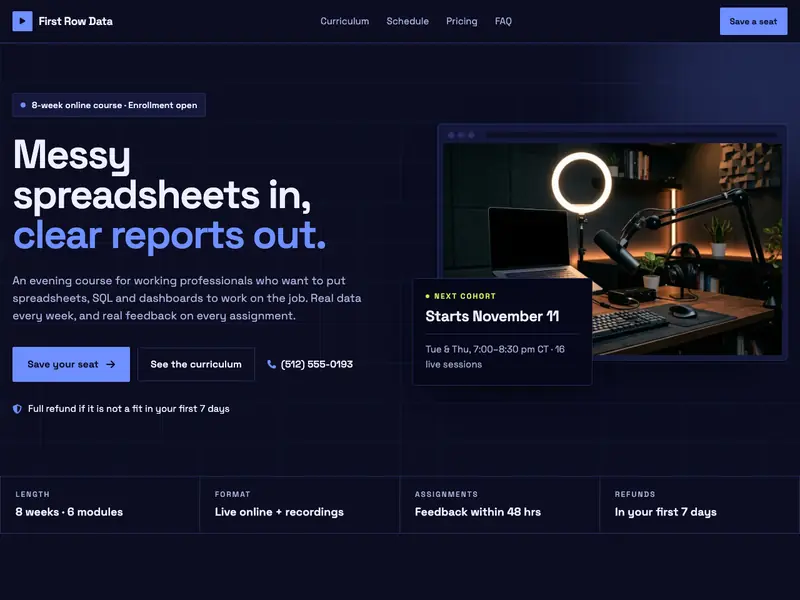Click See the curriculum button
Image resolution: width=800 pixels, height=600 pixels.
pyautogui.click(x=196, y=364)
